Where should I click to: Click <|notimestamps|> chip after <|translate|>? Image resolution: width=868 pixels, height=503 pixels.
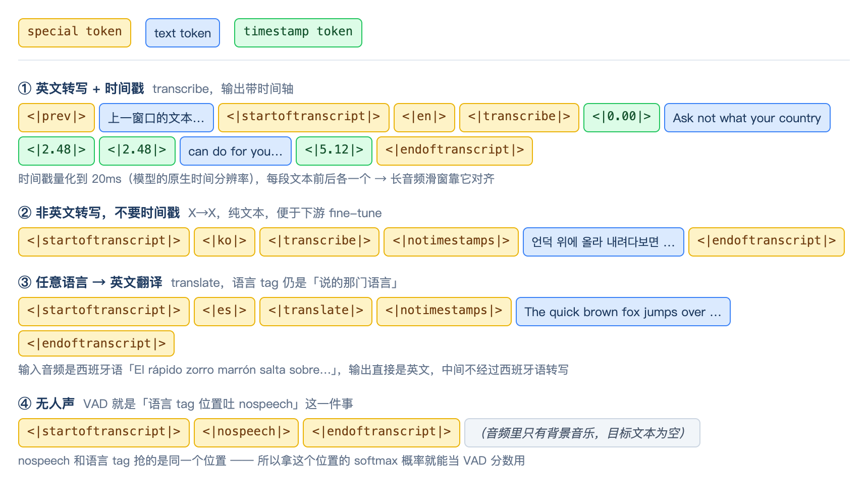pyautogui.click(x=444, y=312)
